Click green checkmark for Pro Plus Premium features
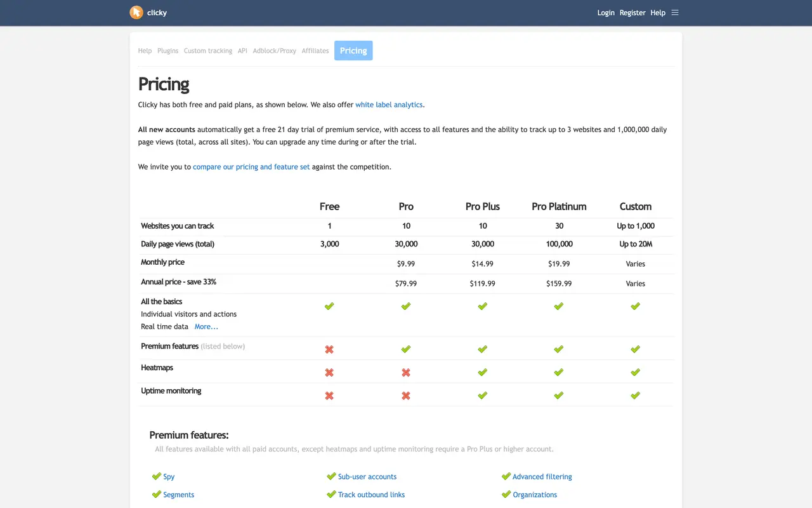Viewport: 812px width, 508px height. [483, 349]
